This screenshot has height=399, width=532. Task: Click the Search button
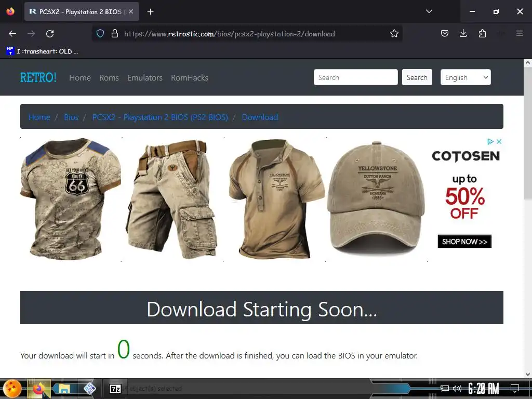coord(417,77)
